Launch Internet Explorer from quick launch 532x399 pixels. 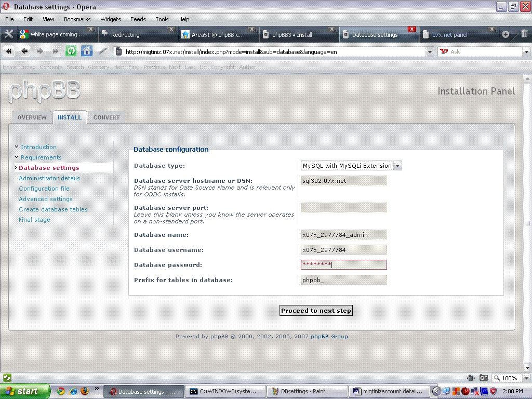73,391
